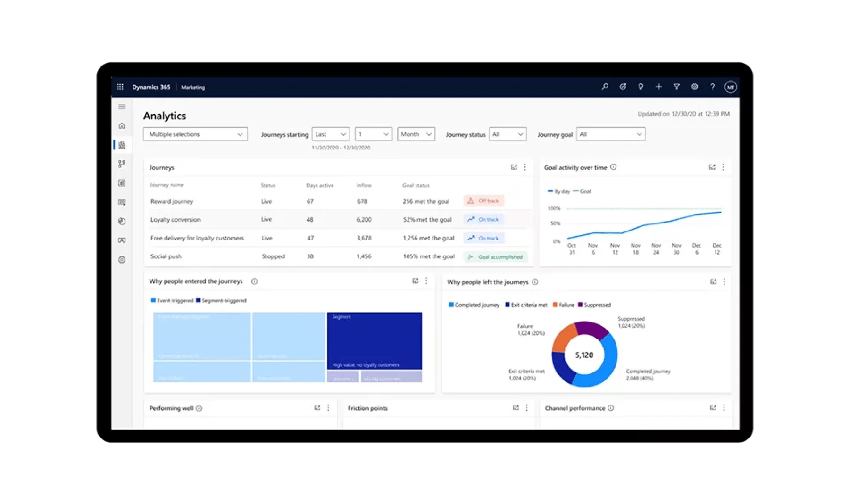The width and height of the screenshot is (849, 504).
Task: Collapse the sidebar with the hamburger menu
Action: tap(122, 106)
